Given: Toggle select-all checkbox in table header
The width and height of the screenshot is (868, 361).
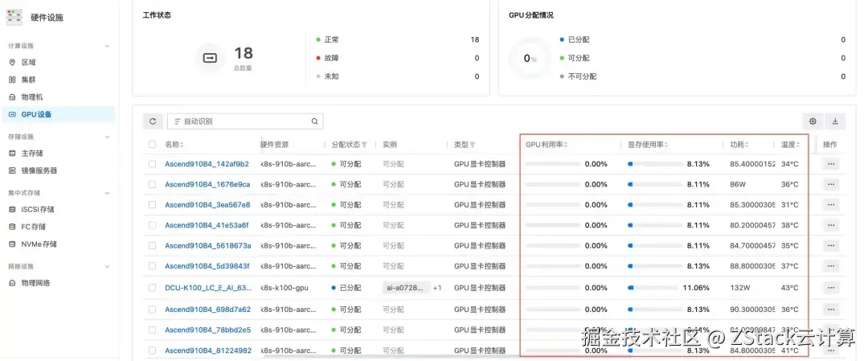Looking at the screenshot, I should [x=152, y=145].
